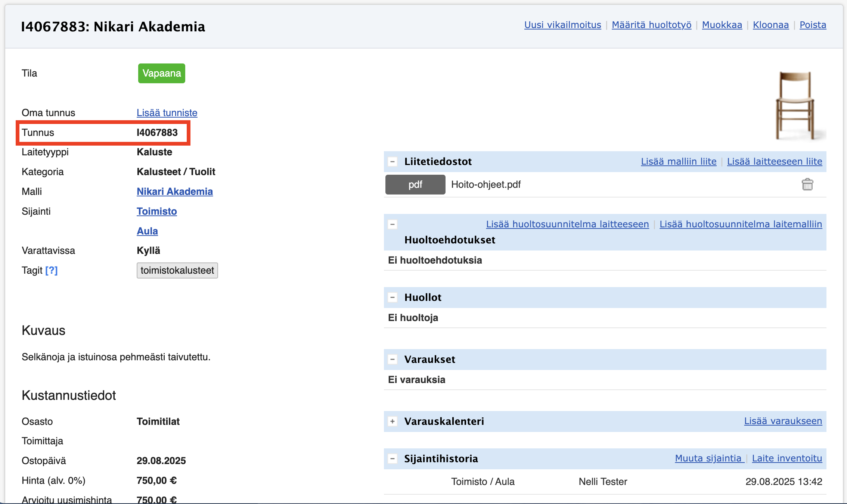
Task: Collapse the Varaukset section
Action: (x=393, y=360)
